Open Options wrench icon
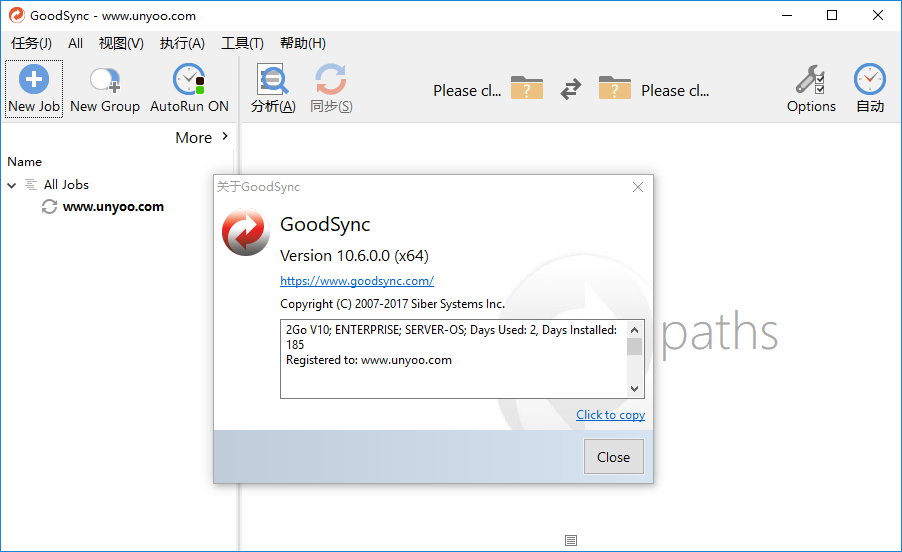 coord(811,79)
